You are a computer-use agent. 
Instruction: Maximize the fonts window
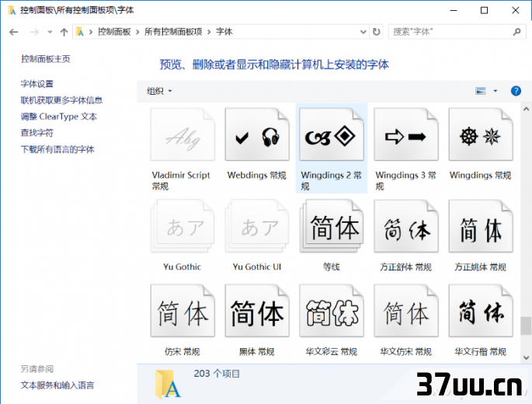pyautogui.click(x=484, y=10)
